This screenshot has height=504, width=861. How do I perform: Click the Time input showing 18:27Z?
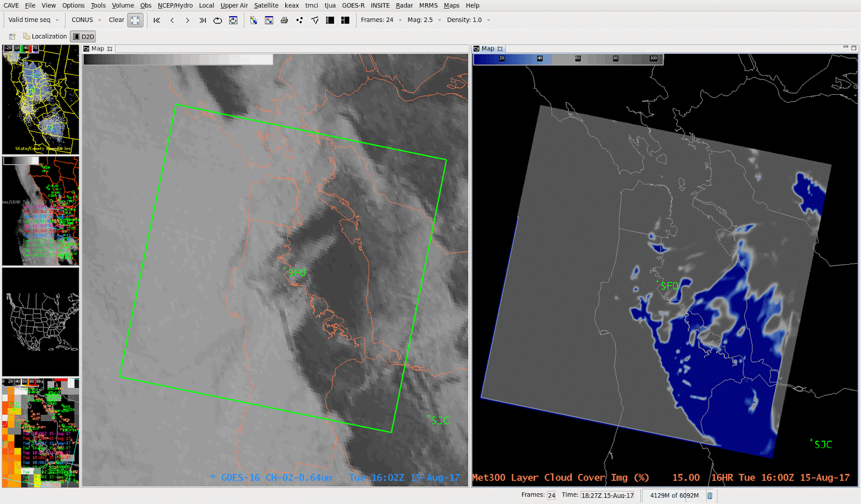606,495
